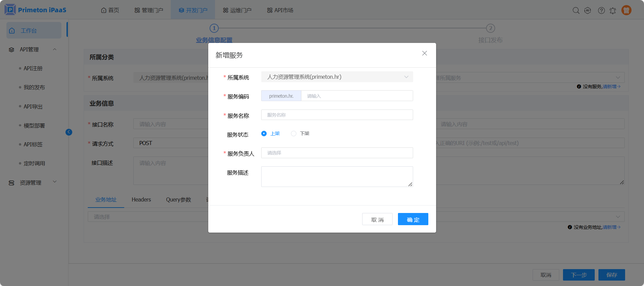Select the 上架 radio button

(x=264, y=134)
